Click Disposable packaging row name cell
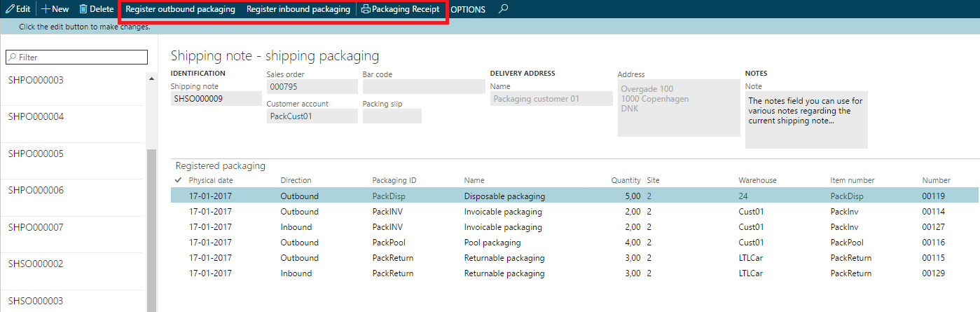 pos(504,196)
